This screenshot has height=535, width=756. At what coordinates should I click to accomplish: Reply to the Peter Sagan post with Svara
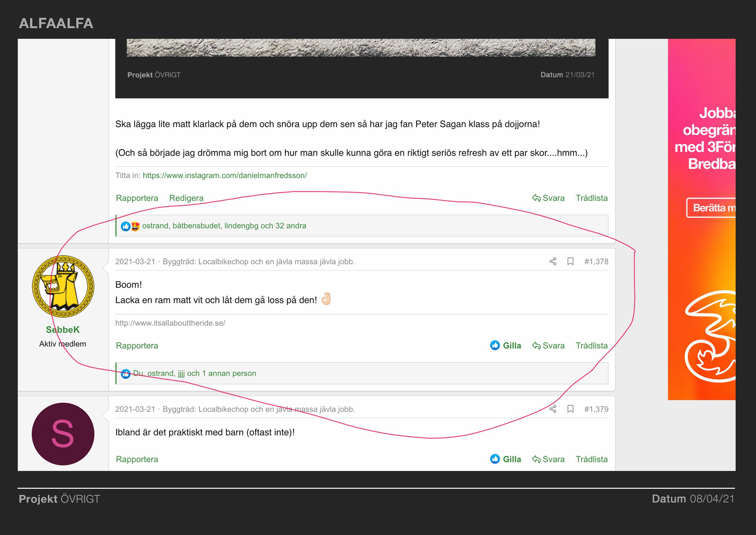548,198
